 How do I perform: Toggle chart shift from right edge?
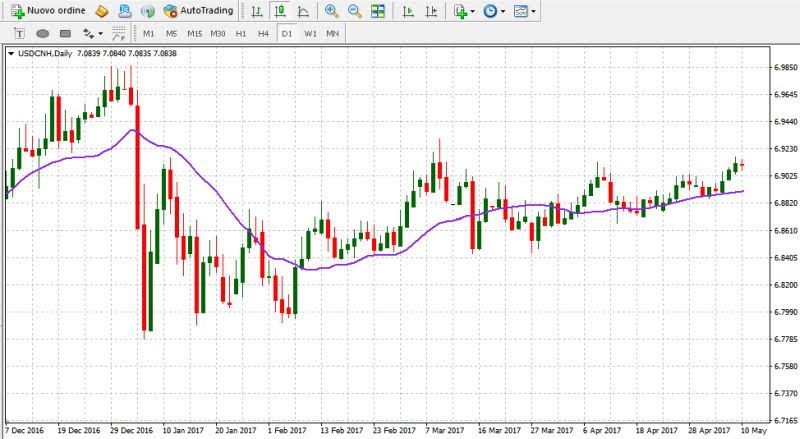(430, 11)
